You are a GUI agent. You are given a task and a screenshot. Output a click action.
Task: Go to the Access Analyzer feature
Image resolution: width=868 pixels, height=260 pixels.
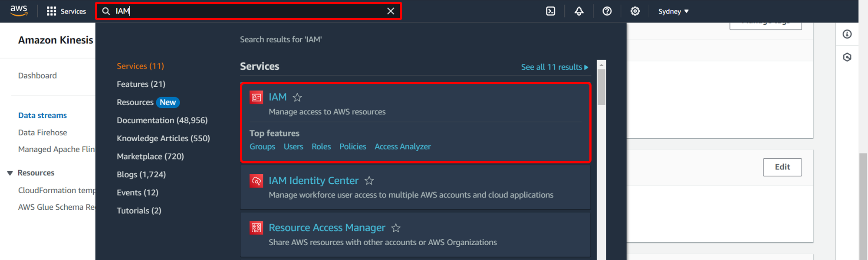403,146
